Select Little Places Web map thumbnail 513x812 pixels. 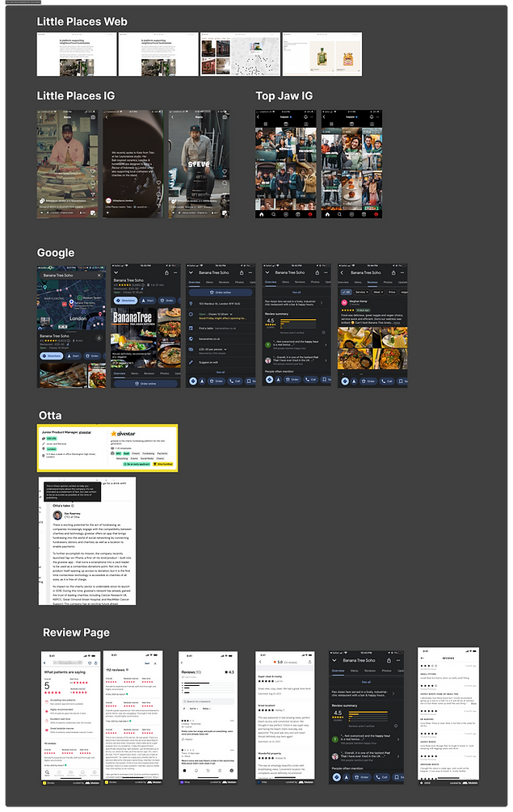point(240,54)
